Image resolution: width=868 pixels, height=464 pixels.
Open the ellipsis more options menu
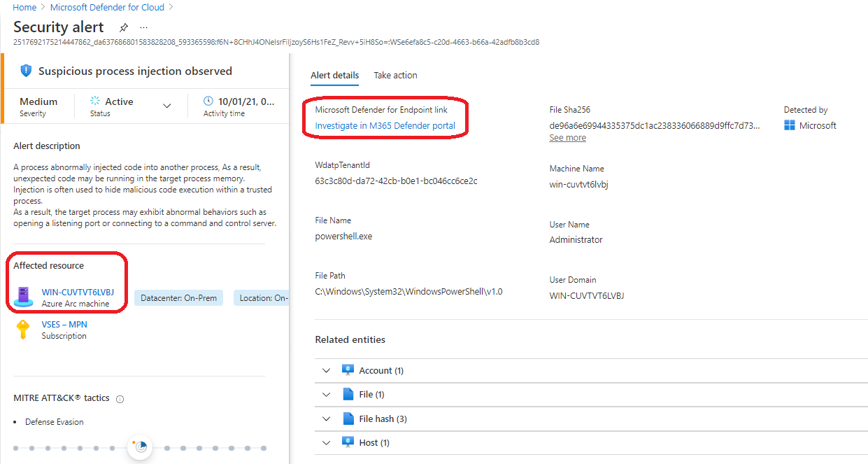143,28
